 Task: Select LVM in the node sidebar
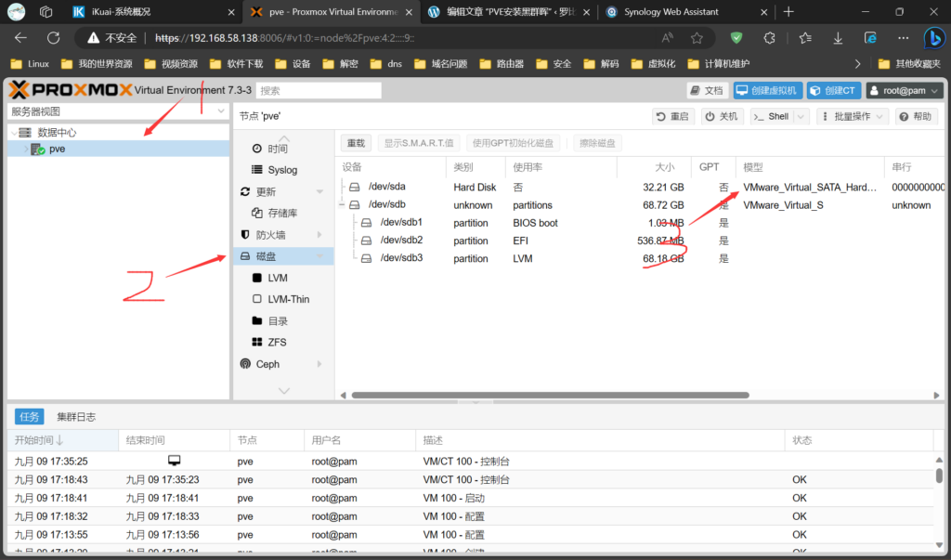(277, 278)
